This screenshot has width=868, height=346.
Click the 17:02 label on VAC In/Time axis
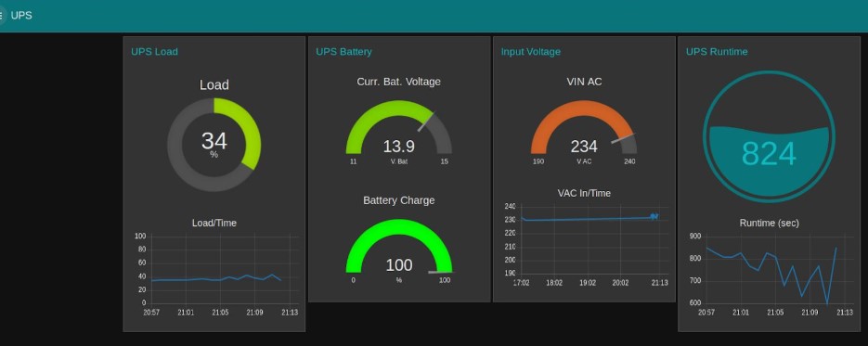pos(521,282)
